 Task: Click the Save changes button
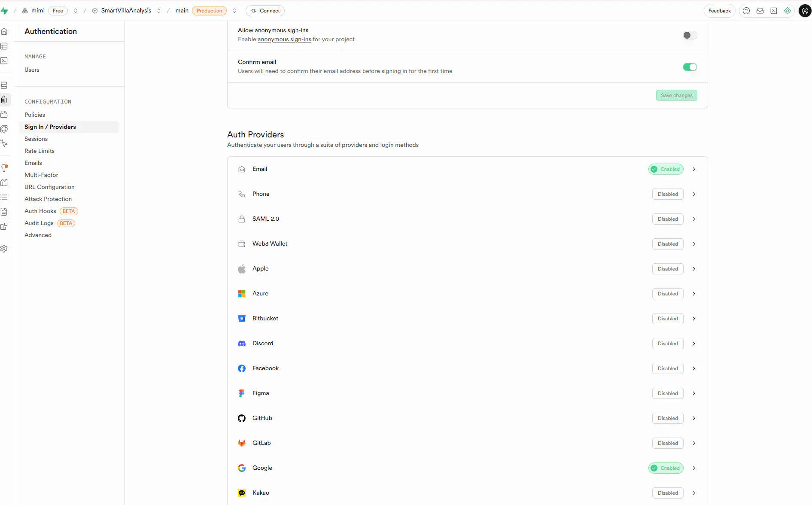[676, 95]
